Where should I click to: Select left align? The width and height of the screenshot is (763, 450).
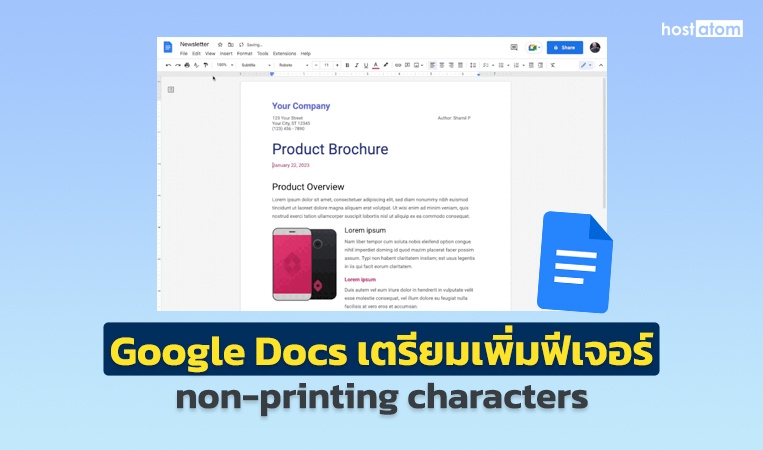(432, 65)
